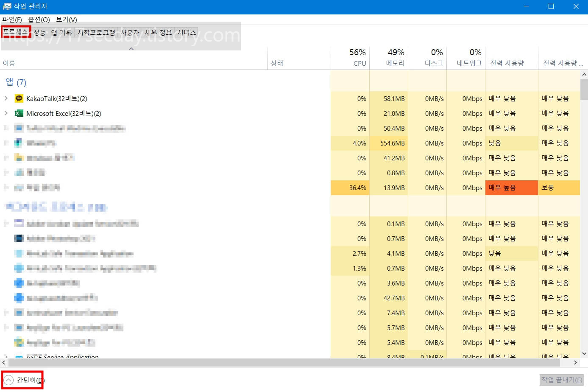Click the 42.7MB memory cell

[x=389, y=298]
